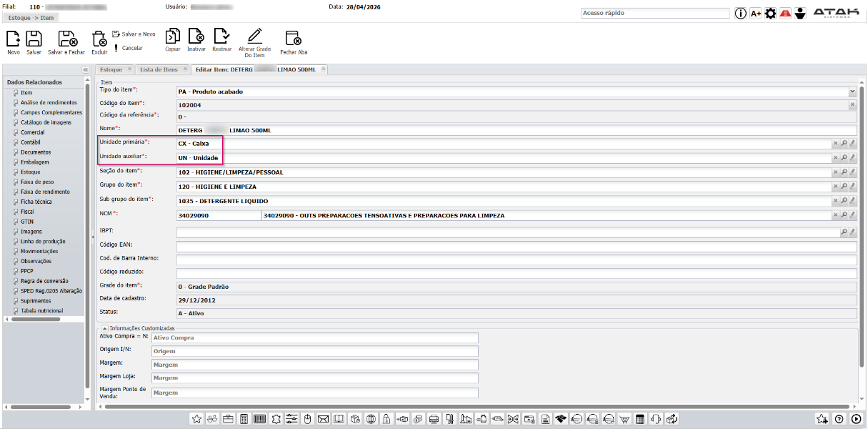Click Alterar Grade Do Item icon

point(254,36)
